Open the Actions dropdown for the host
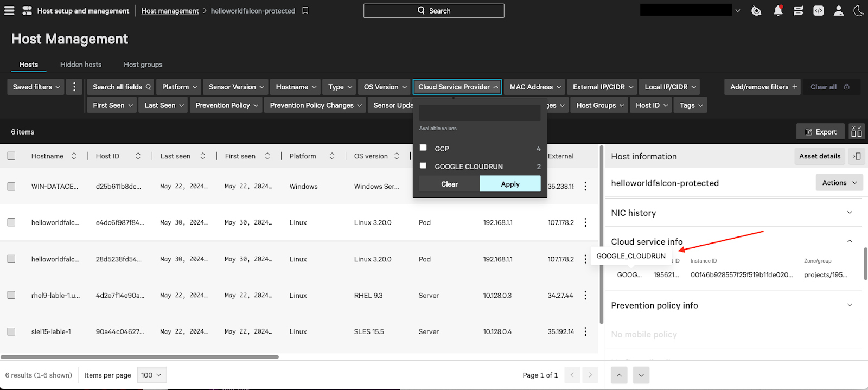Image resolution: width=868 pixels, height=390 pixels. (839, 183)
